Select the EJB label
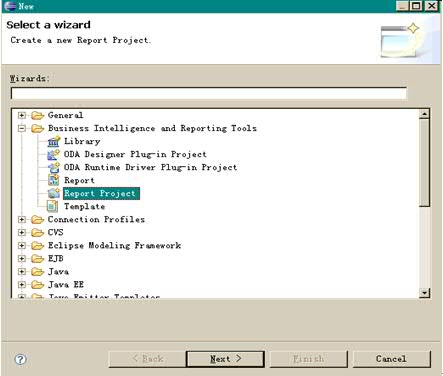Image resolution: width=443 pixels, height=376 pixels. (56, 259)
